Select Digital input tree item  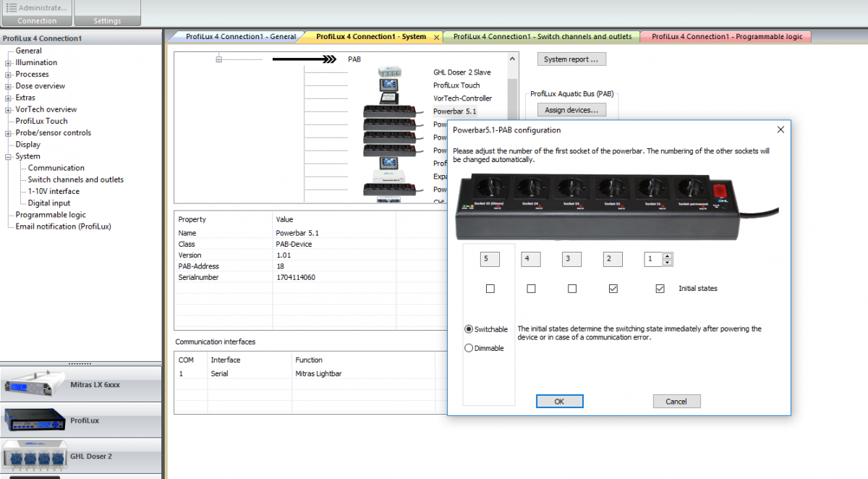49,203
